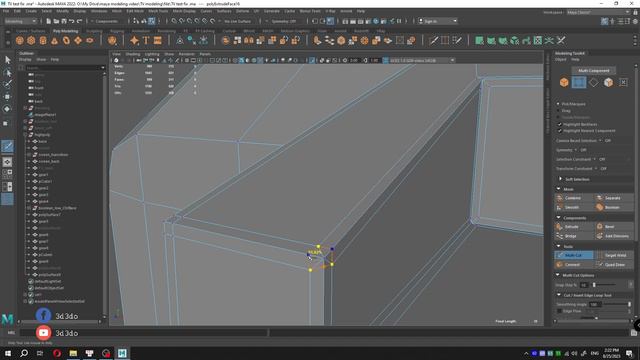This screenshot has height=360, width=640.
Task: Open the Display menu in the Outliner
Action: coord(25,60)
